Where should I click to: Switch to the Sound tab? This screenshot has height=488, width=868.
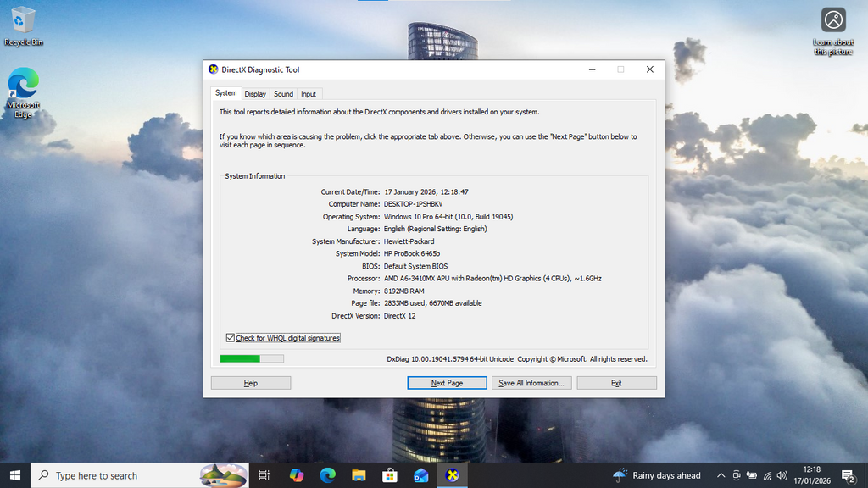point(283,94)
